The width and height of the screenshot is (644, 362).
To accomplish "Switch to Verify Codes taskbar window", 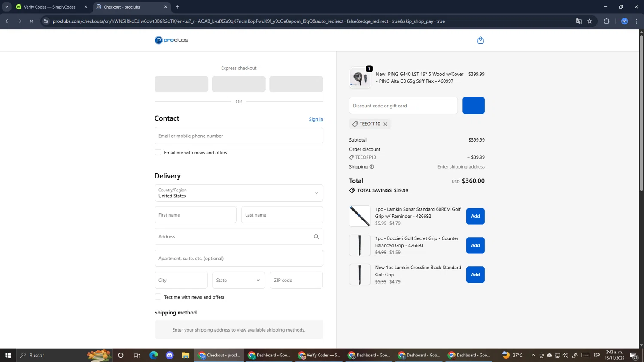I will (319, 355).
